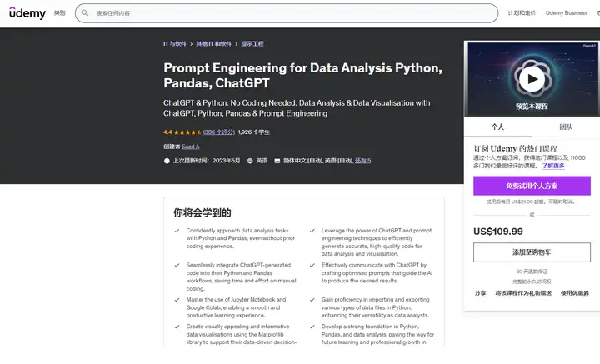Click 了解更多 subscription link
This screenshot has width=600, height=364.
coord(553,166)
